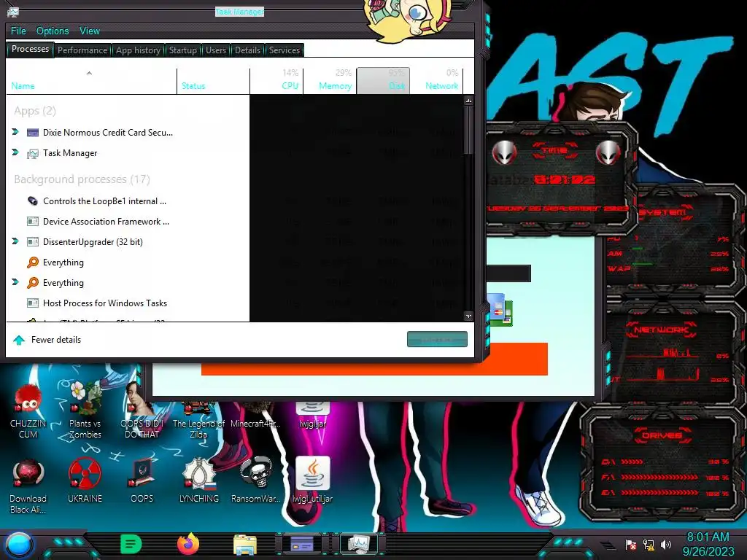Sort processes by Network column
747x560 pixels.
pyautogui.click(x=436, y=81)
